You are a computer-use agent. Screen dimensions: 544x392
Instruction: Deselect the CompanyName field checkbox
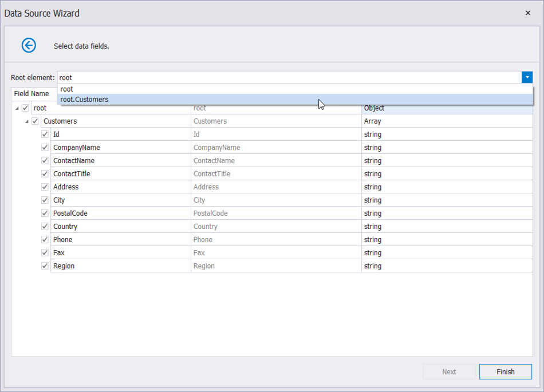tap(45, 148)
